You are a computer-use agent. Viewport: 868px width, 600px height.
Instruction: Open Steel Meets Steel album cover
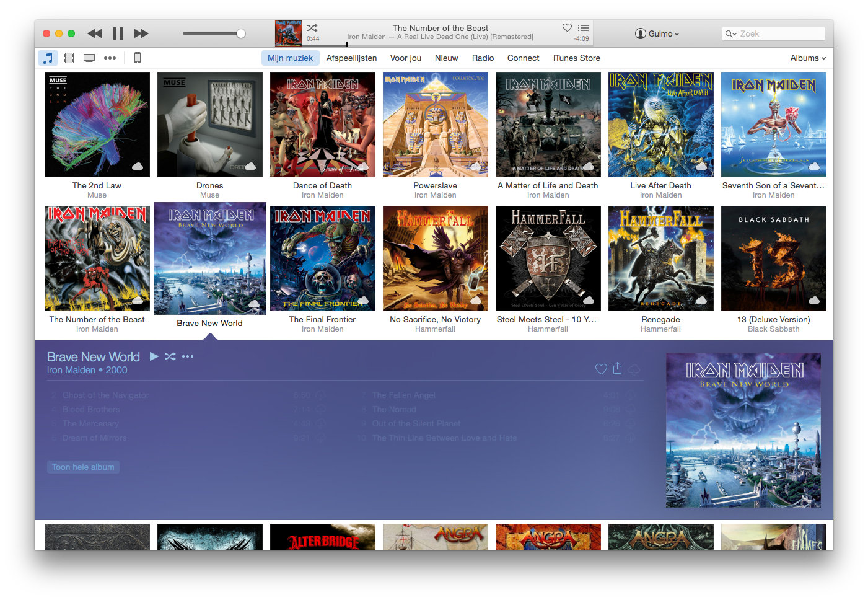pos(548,258)
